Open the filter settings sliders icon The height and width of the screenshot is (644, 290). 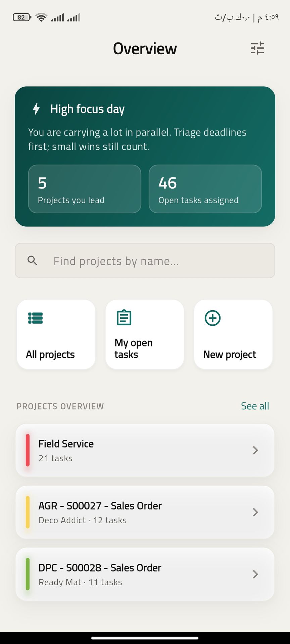(x=257, y=48)
